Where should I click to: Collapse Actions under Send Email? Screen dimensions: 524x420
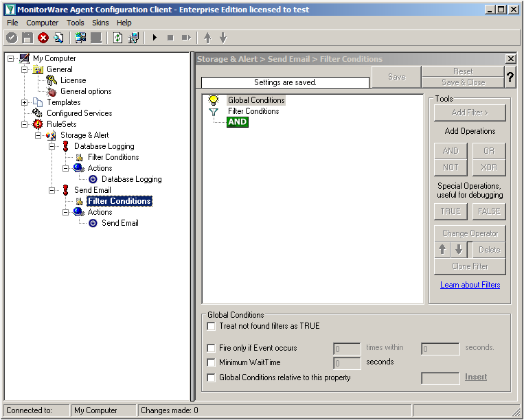pos(65,212)
